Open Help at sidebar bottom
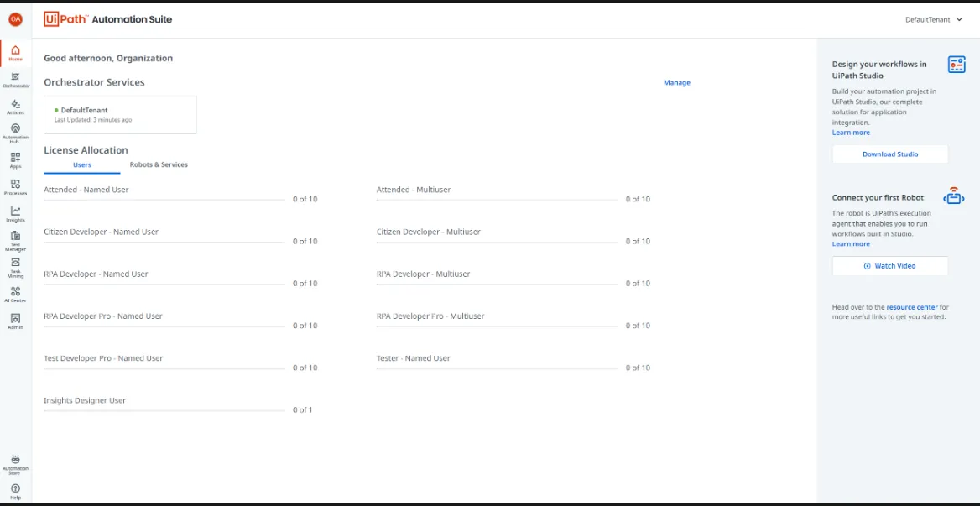This screenshot has width=980, height=506. [16, 492]
